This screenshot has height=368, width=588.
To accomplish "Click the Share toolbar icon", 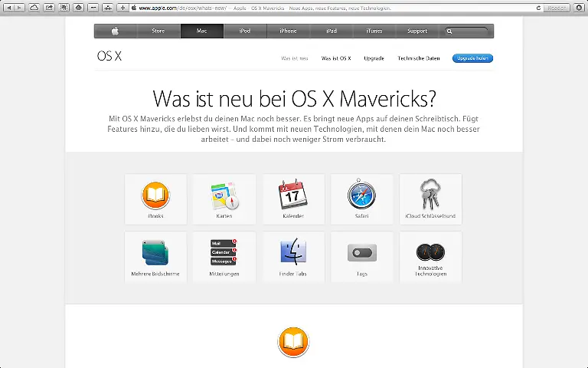I will 49,8.
